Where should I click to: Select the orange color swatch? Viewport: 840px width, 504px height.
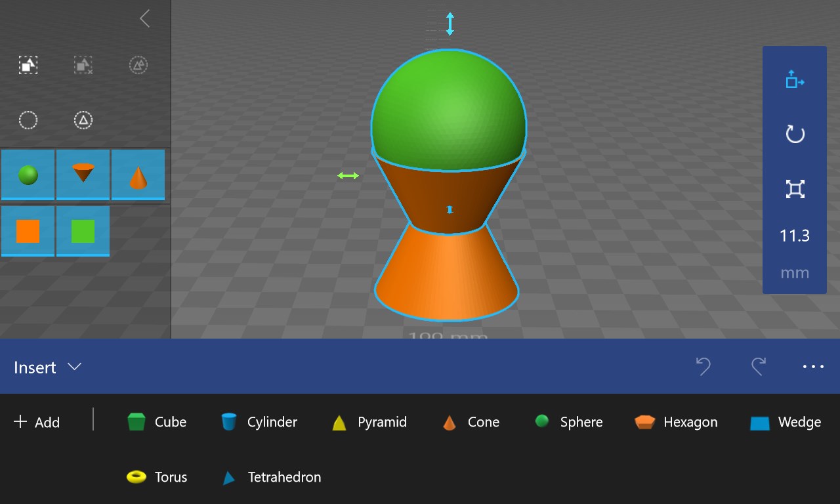point(28,231)
